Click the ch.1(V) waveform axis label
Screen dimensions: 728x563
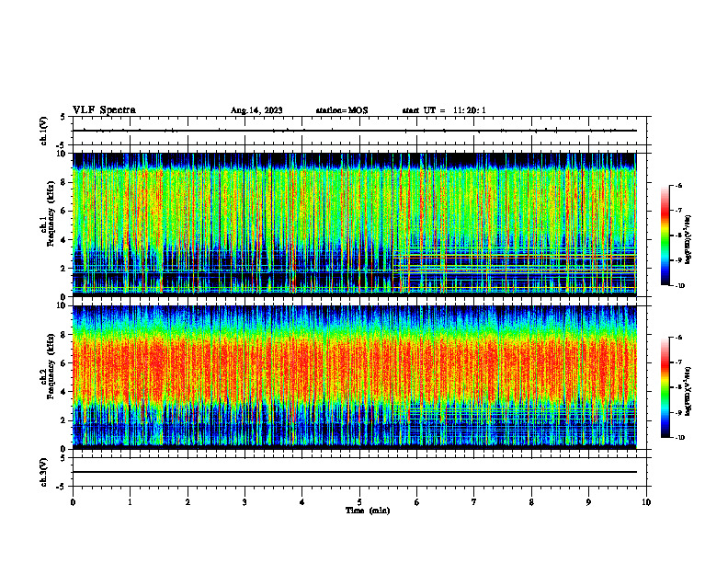coord(44,131)
